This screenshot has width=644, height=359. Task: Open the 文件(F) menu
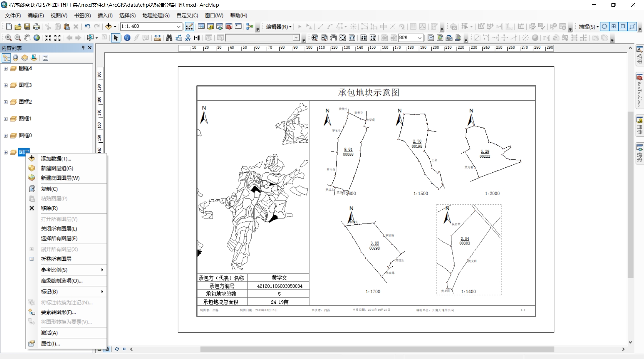[13, 15]
